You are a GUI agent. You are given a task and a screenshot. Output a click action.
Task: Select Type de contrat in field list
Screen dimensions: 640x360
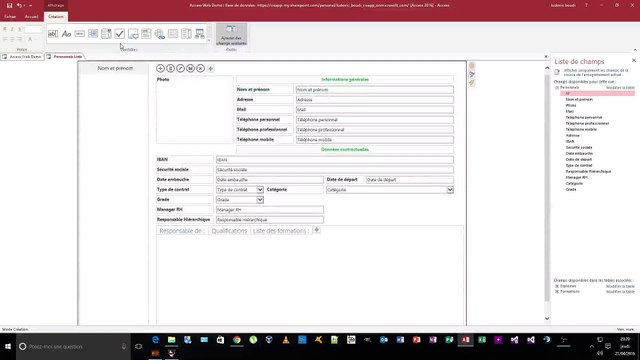(579, 165)
